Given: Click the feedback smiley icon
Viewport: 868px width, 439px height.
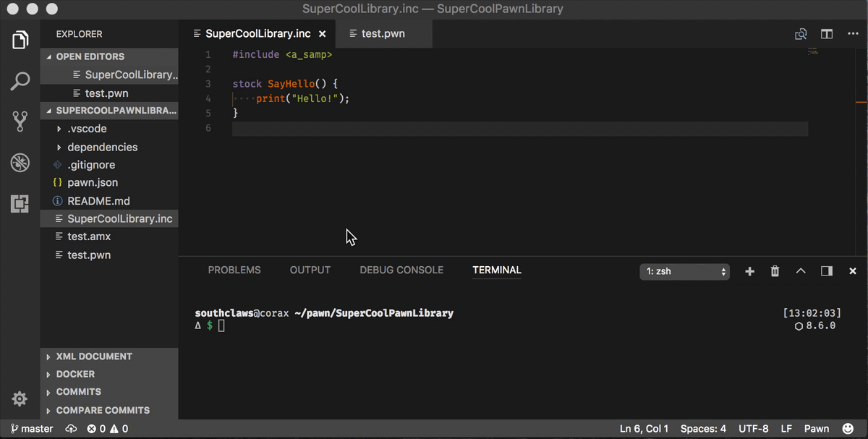Looking at the screenshot, I should point(848,429).
